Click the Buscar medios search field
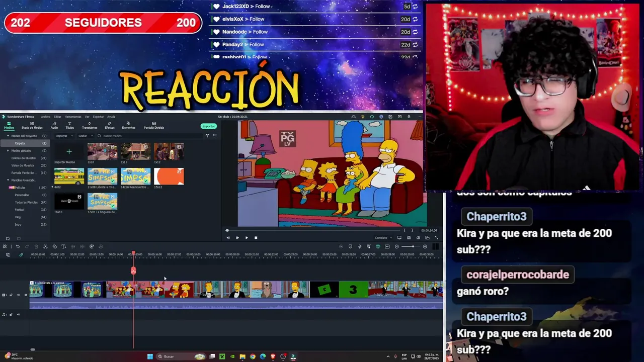 pos(148,136)
